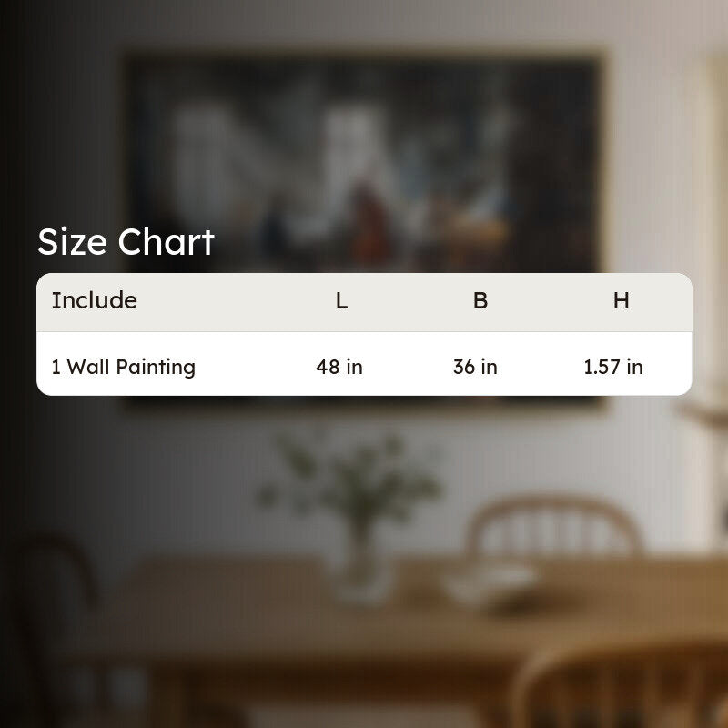Click the white data row of table
Image resolution: width=728 pixels, height=728 pixels.
(x=364, y=364)
